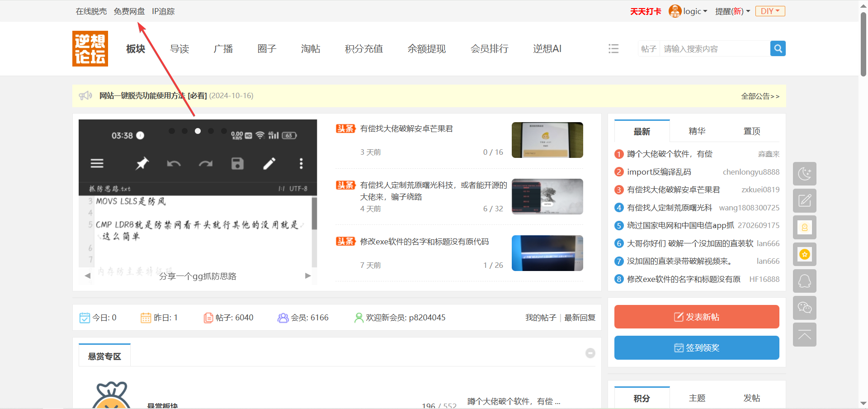Select the third slideshow dot indicator

click(x=198, y=131)
